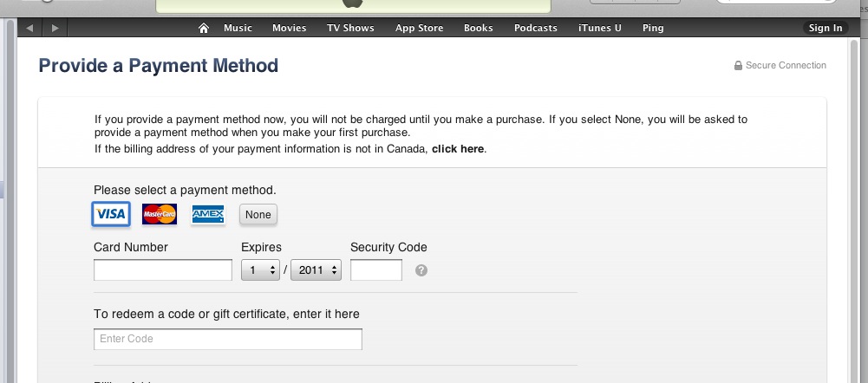Switch to the App Store tab
The image size is (868, 383).
pyautogui.click(x=419, y=28)
